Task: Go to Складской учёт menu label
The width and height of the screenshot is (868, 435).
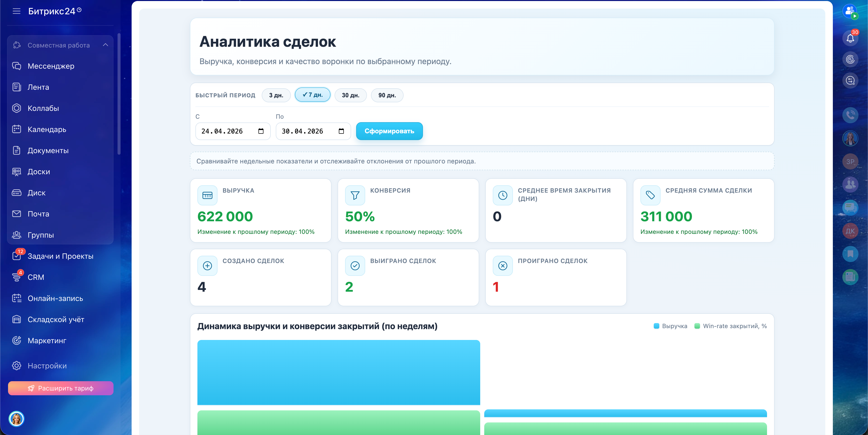Action: click(56, 320)
